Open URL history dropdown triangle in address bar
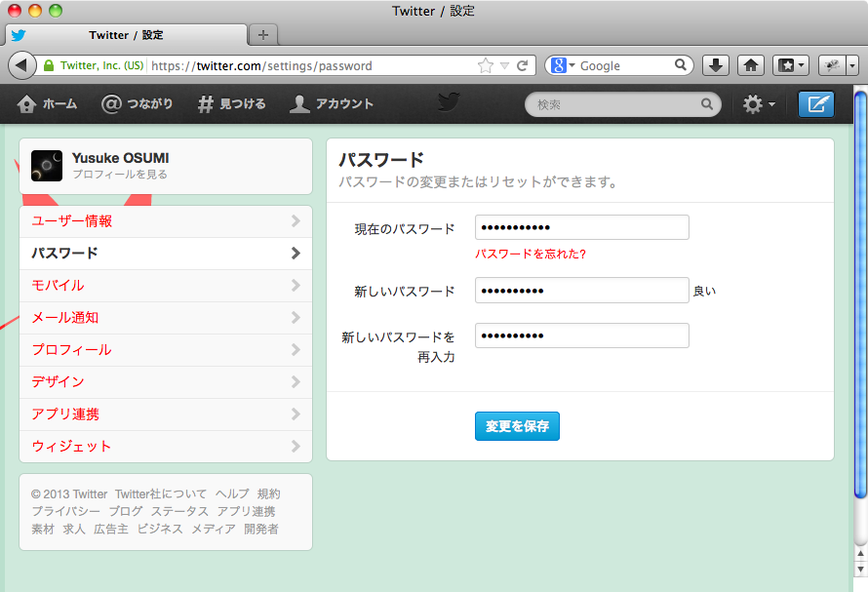This screenshot has width=868, height=592. tap(504, 66)
